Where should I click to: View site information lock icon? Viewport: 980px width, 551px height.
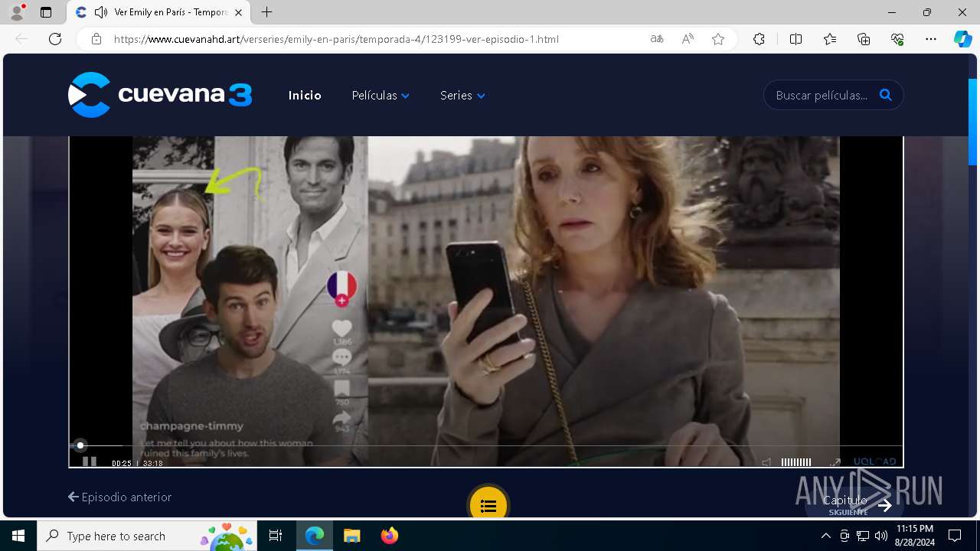click(96, 39)
